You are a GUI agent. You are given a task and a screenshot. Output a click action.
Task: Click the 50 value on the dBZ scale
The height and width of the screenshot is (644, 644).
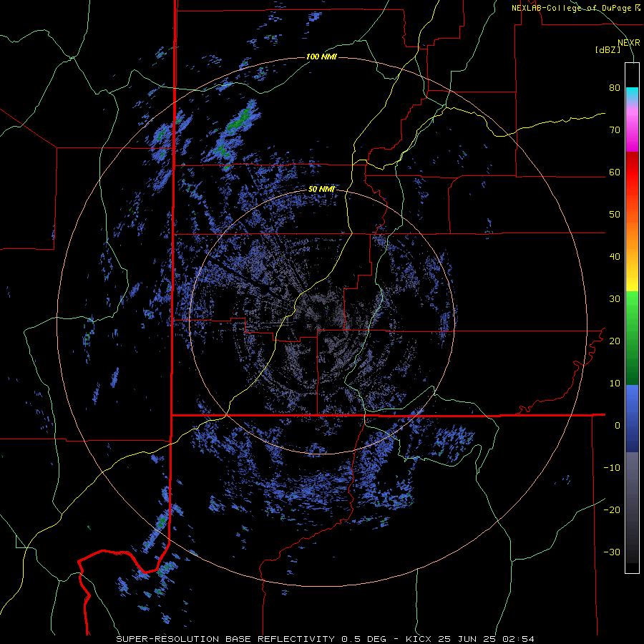[615, 215]
